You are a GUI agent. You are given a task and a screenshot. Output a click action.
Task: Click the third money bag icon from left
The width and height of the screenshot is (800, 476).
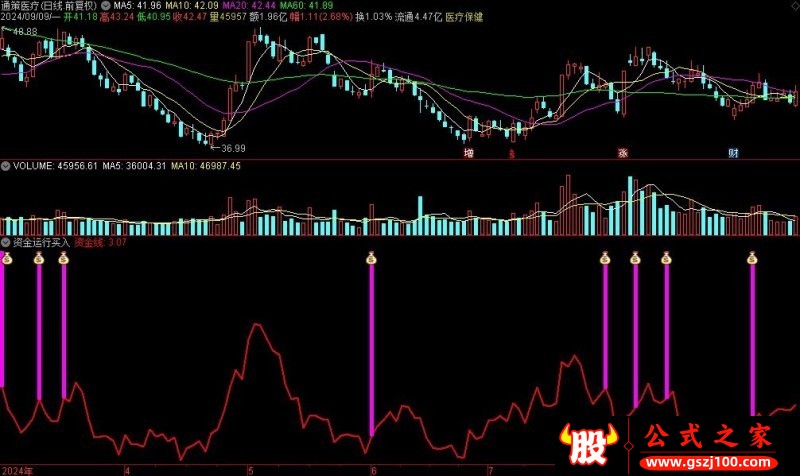tap(63, 259)
